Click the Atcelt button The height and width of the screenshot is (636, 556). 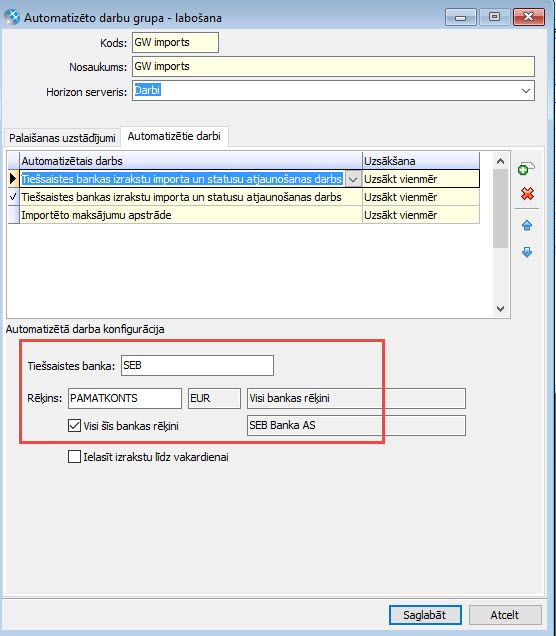tap(505, 615)
